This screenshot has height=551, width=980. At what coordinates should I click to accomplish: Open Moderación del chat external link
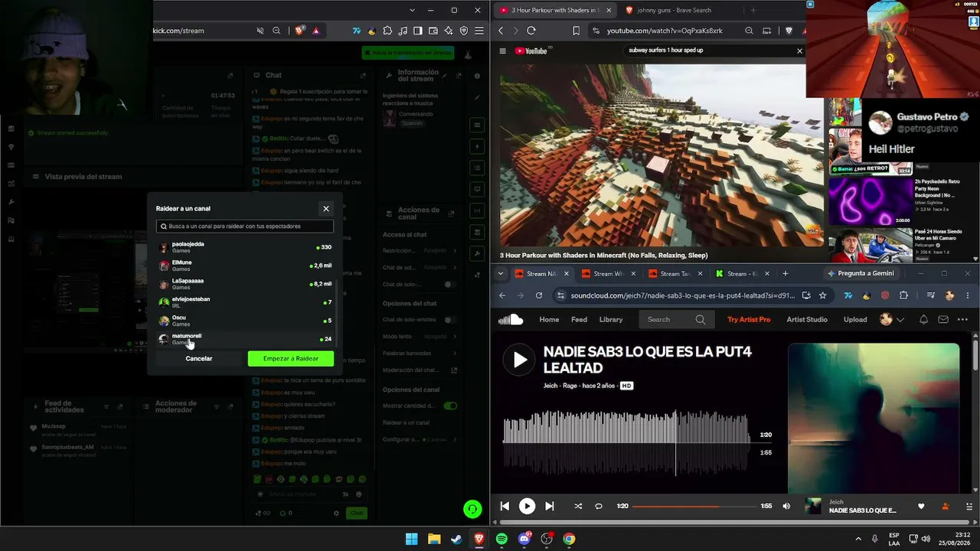pyautogui.click(x=454, y=370)
